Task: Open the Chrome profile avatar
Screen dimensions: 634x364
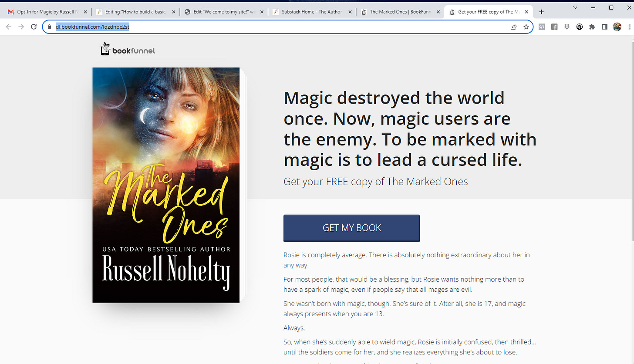Action: [617, 27]
